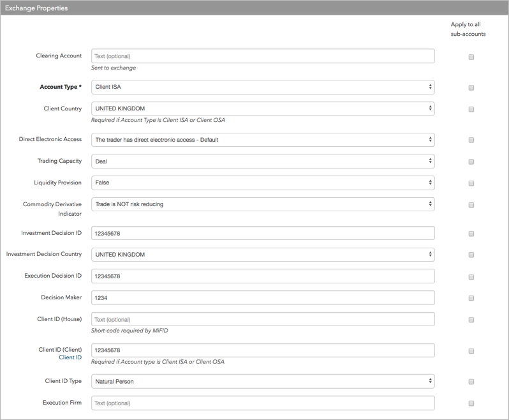
Task: Select the Client ID (House) text field
Action: [x=263, y=319]
